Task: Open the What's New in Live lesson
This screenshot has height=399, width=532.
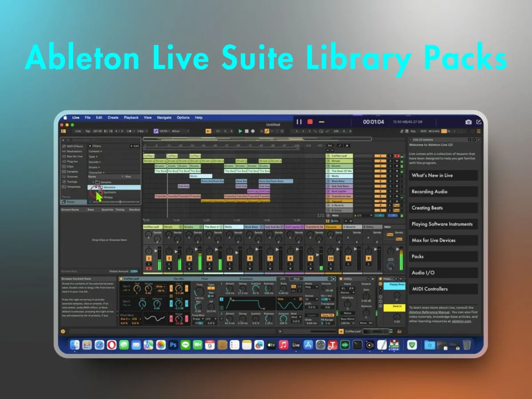Action: pyautogui.click(x=443, y=176)
